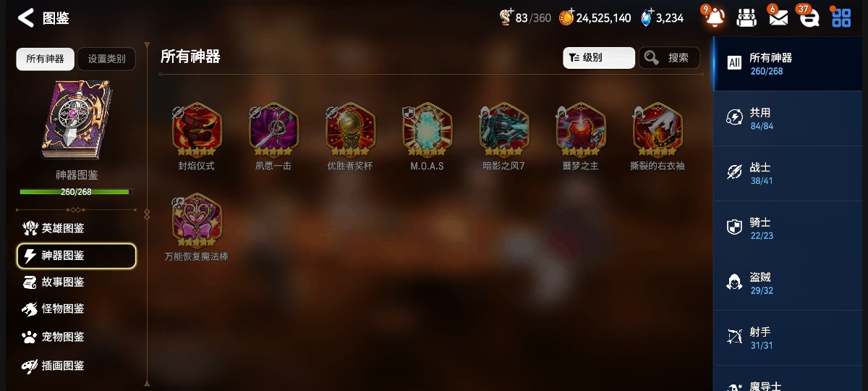Open the 级别 sort dropdown
The image size is (868, 391).
point(599,58)
